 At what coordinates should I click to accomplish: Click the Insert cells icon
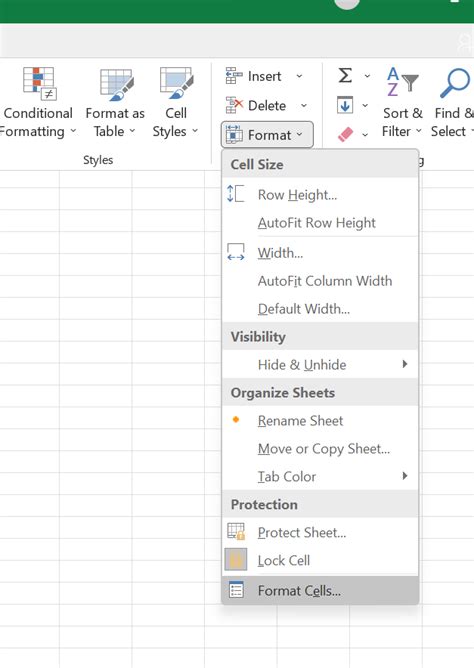[234, 76]
